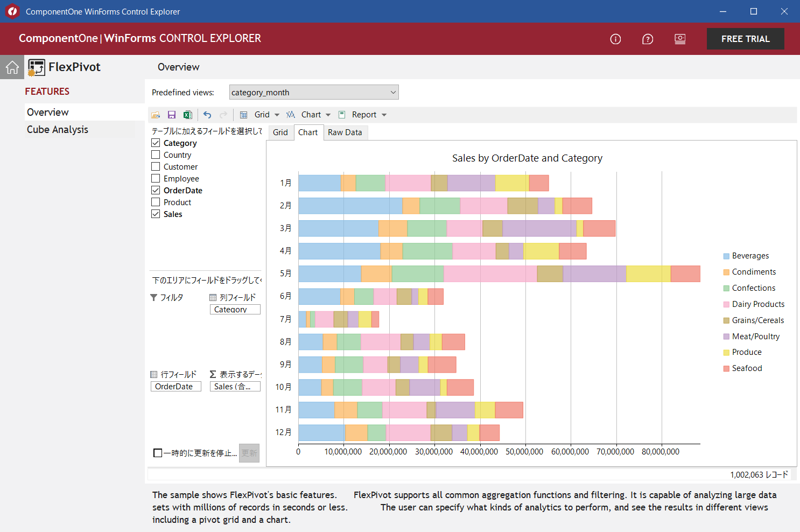
Task: Uncheck the Category field checkbox
Action: coord(156,143)
